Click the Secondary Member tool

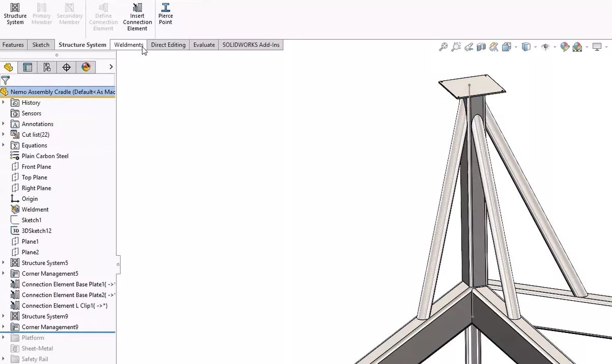coord(69,14)
